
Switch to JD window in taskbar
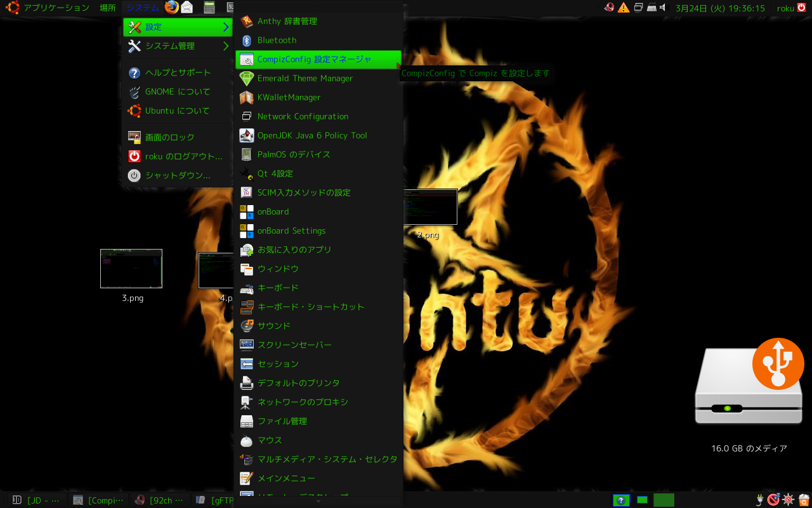(x=37, y=500)
